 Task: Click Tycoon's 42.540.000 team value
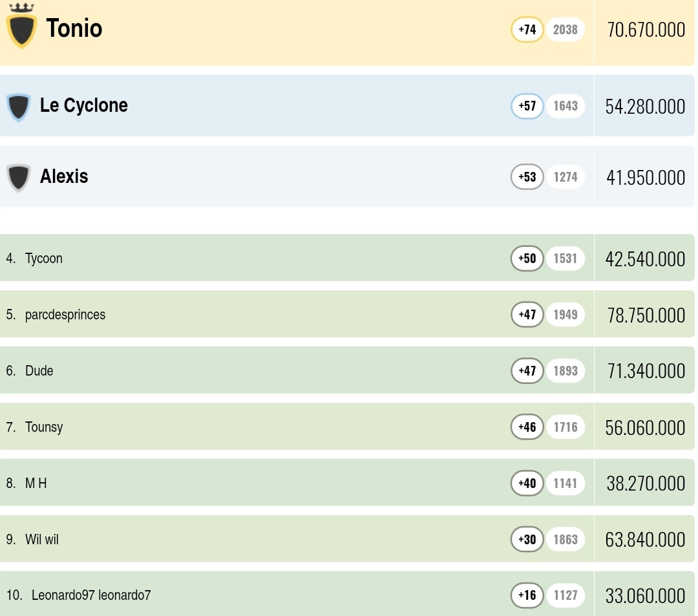pyautogui.click(x=645, y=259)
